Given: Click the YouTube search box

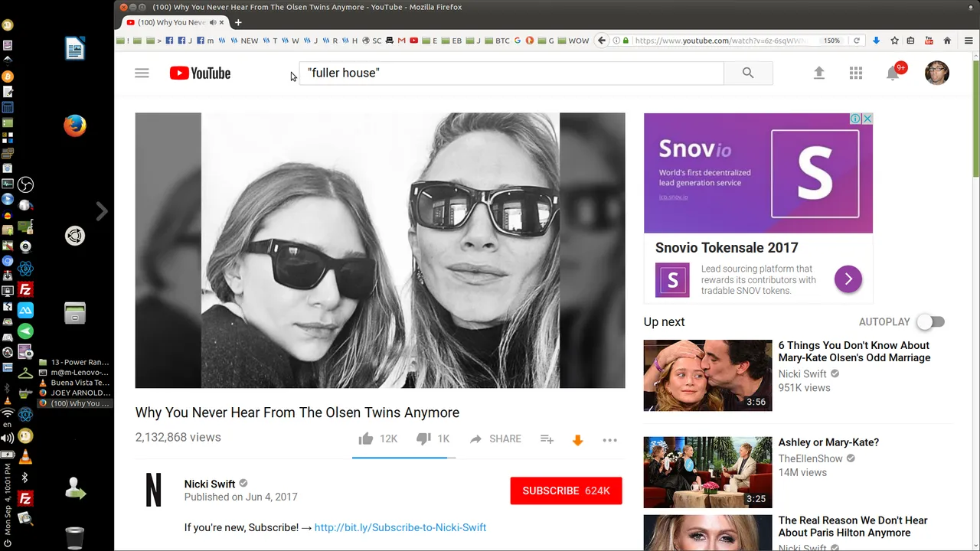Looking at the screenshot, I should pyautogui.click(x=511, y=73).
